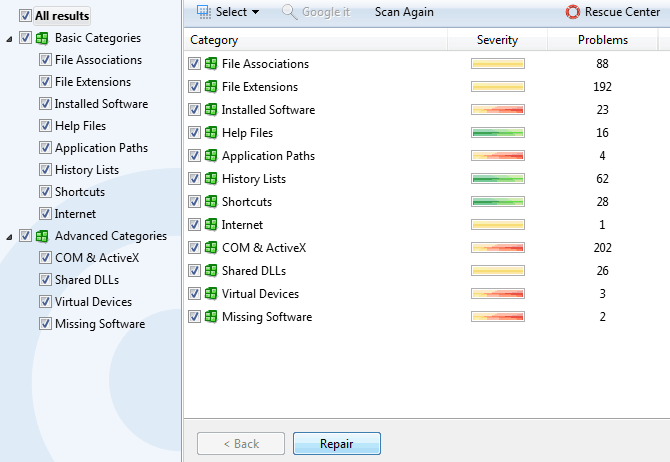670x462 pixels.
Task: Collapse the Basic Categories tree node
Action: coord(9,39)
